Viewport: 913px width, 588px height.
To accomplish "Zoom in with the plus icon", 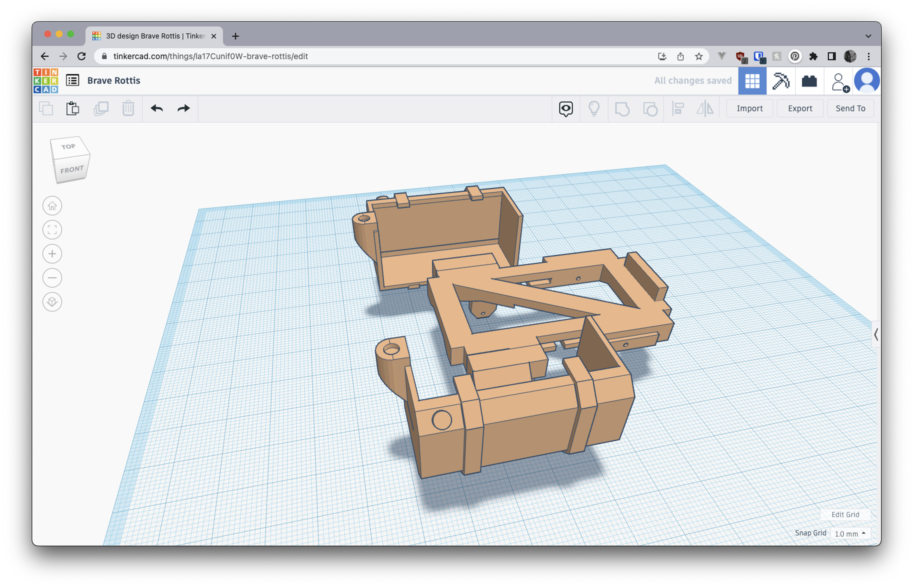I will (x=52, y=254).
